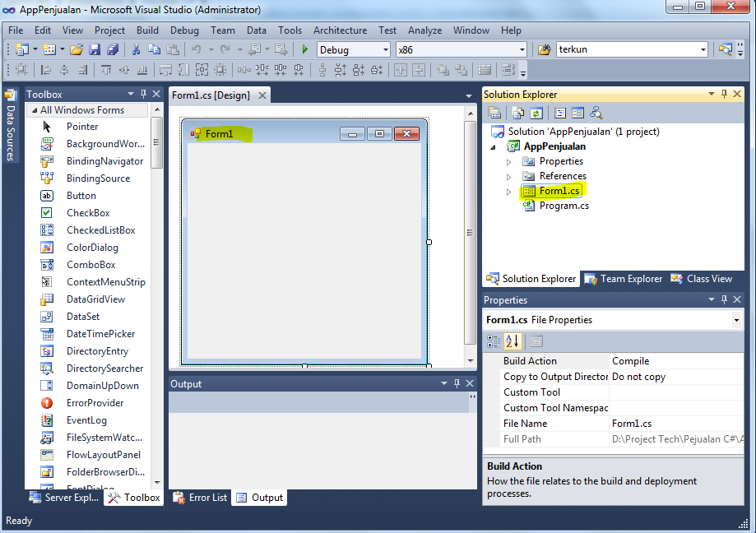Switch to the Class View tab
This screenshot has height=533, width=756.
click(702, 279)
